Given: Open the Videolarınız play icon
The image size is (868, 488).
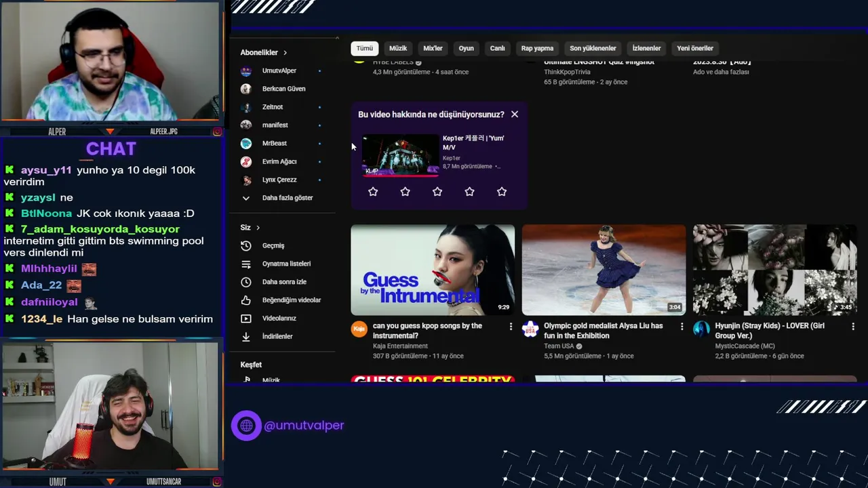Looking at the screenshot, I should 246,318.
